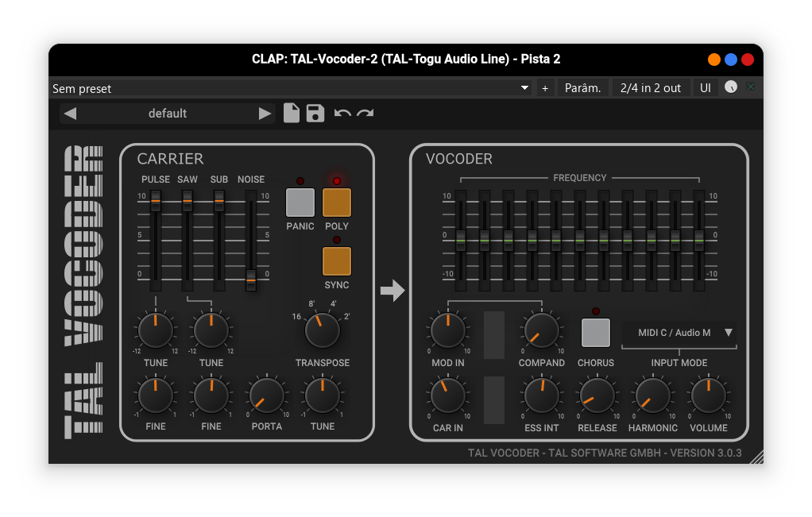The image size is (812, 517).
Task: Enable SYNC in the carrier section
Action: click(336, 262)
